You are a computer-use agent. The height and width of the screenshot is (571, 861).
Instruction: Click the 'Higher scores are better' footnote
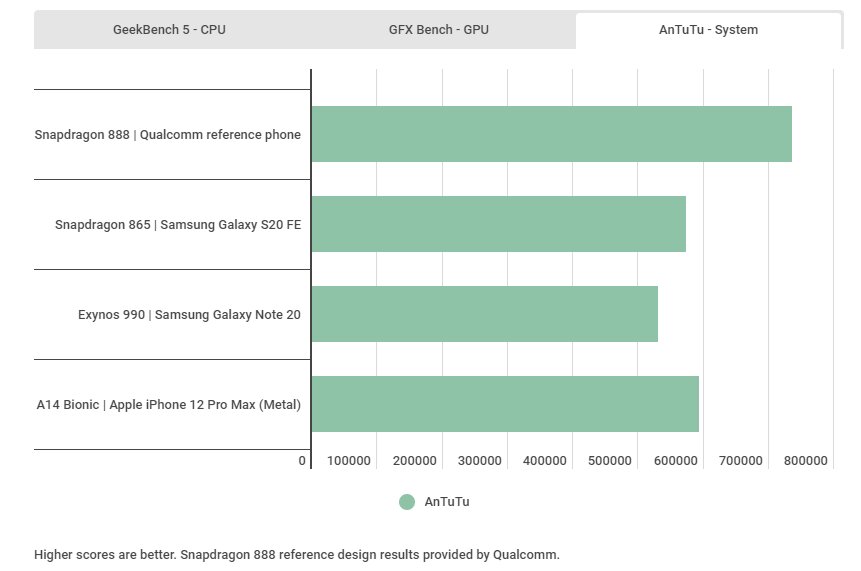pyautogui.click(x=297, y=555)
